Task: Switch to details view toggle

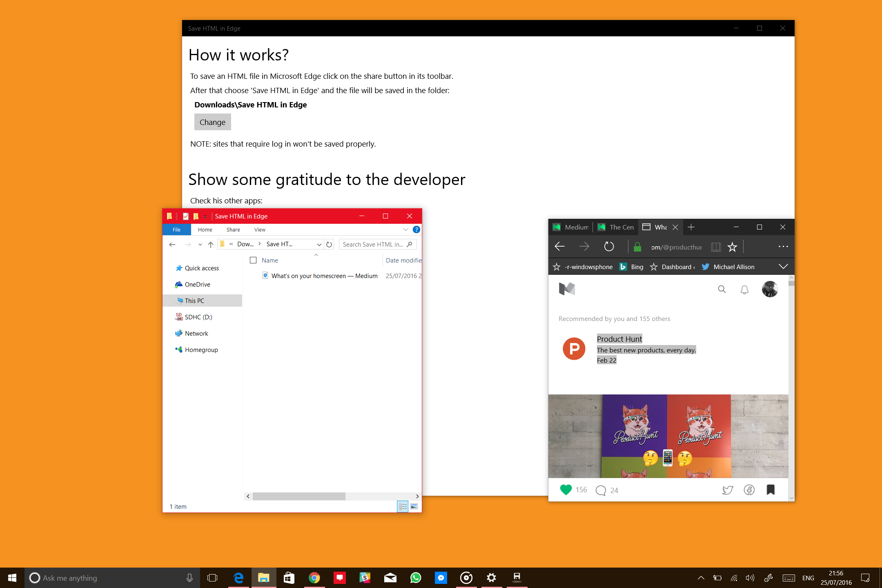Action: pos(403,506)
